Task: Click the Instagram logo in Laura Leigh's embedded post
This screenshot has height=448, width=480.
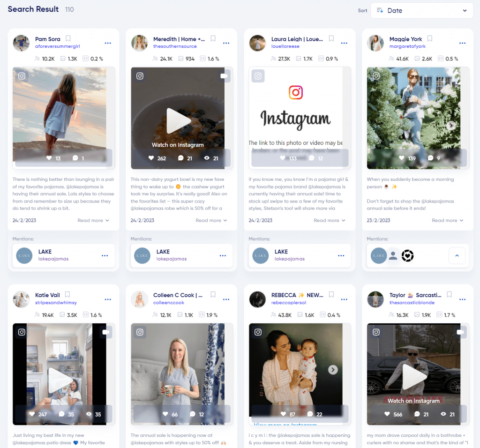Action: (296, 92)
